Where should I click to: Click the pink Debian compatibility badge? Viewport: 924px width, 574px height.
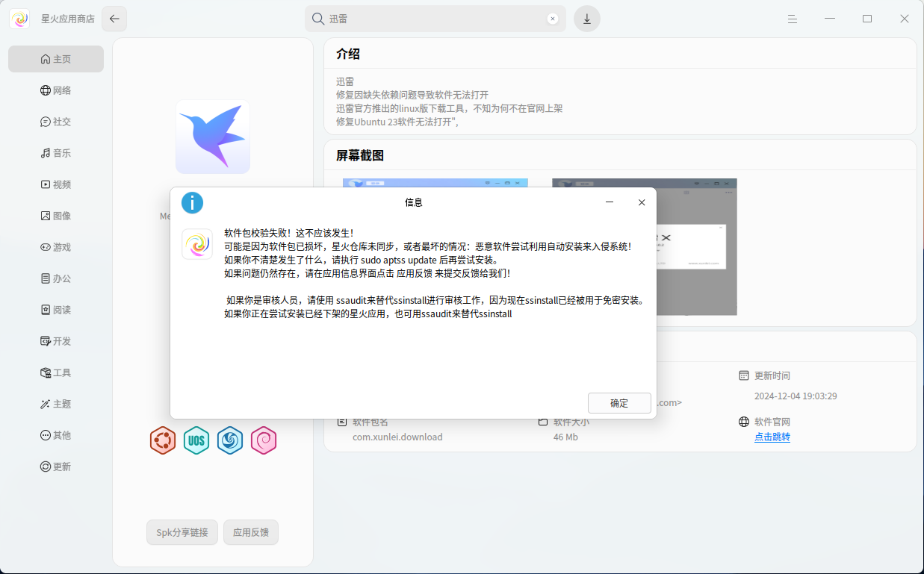tap(264, 440)
